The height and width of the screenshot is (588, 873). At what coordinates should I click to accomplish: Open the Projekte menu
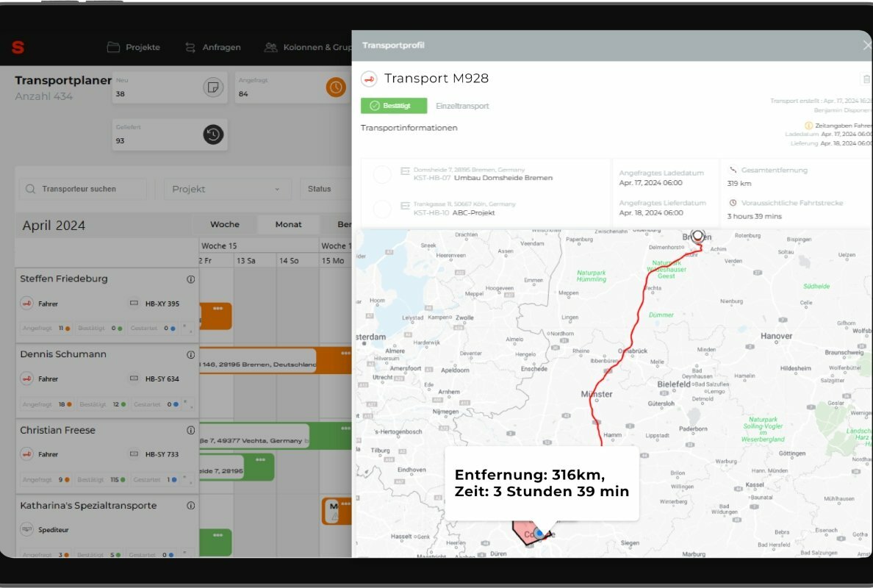pos(134,47)
